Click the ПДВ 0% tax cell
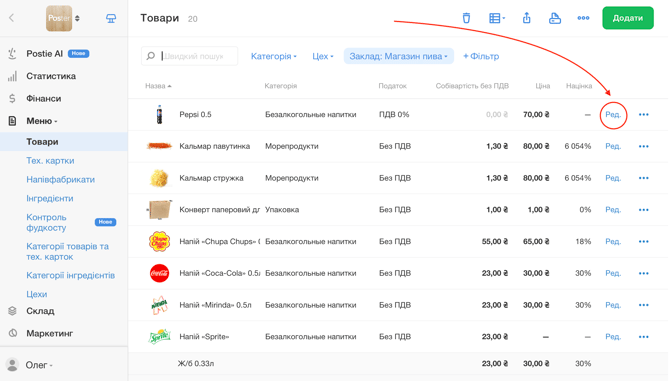The width and height of the screenshot is (670, 381). [x=394, y=114]
